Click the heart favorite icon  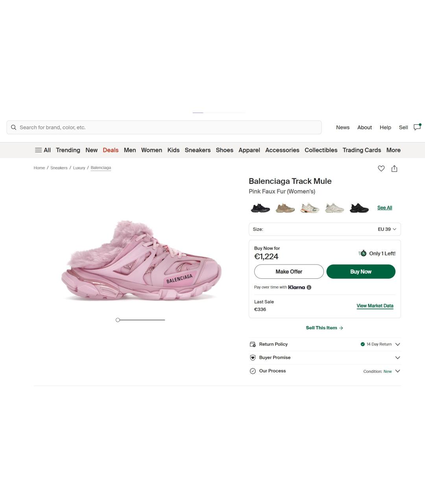[381, 169]
